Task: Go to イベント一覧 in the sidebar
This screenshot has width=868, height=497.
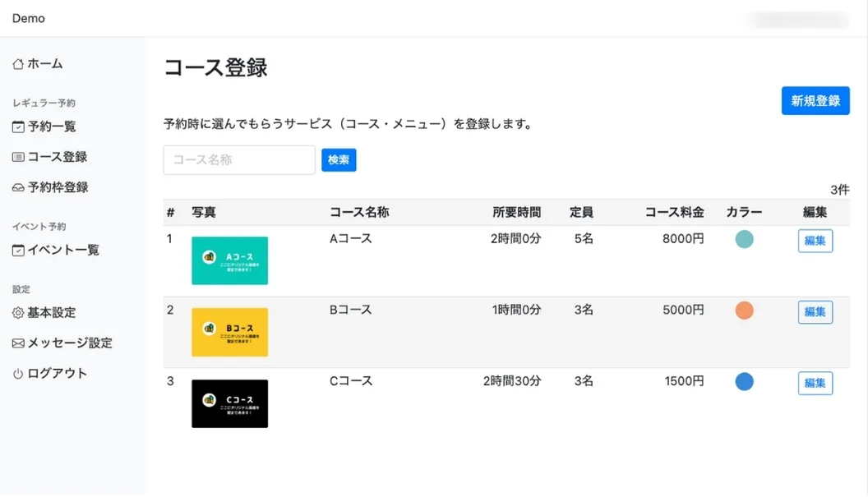Action: pyautogui.click(x=63, y=251)
